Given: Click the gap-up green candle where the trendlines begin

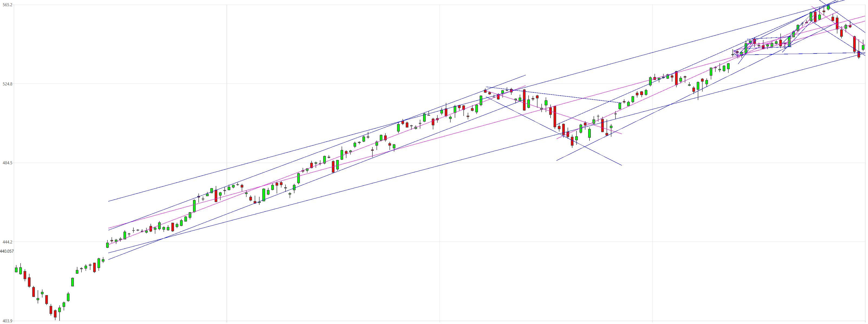Looking at the screenshot, I should (x=107, y=245).
